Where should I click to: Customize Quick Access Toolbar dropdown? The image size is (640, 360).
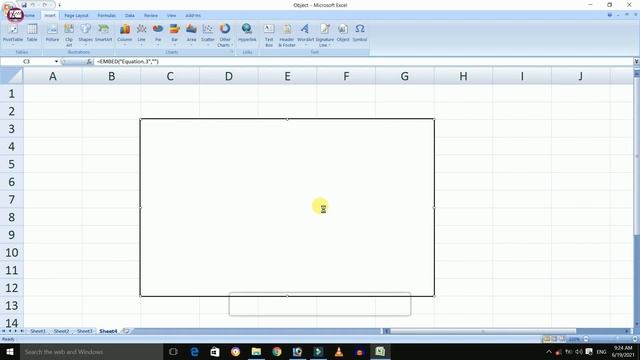pos(59,5)
